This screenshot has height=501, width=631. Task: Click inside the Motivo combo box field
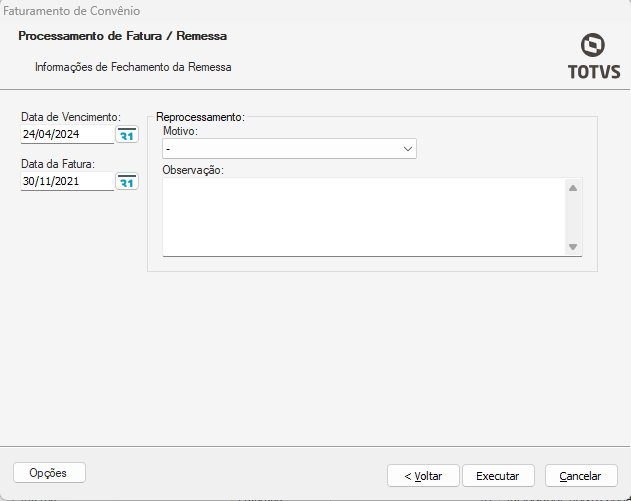tap(280, 149)
